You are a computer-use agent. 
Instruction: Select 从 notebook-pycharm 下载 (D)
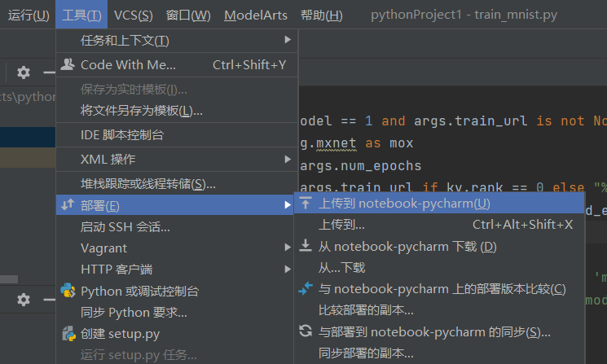coord(439,247)
